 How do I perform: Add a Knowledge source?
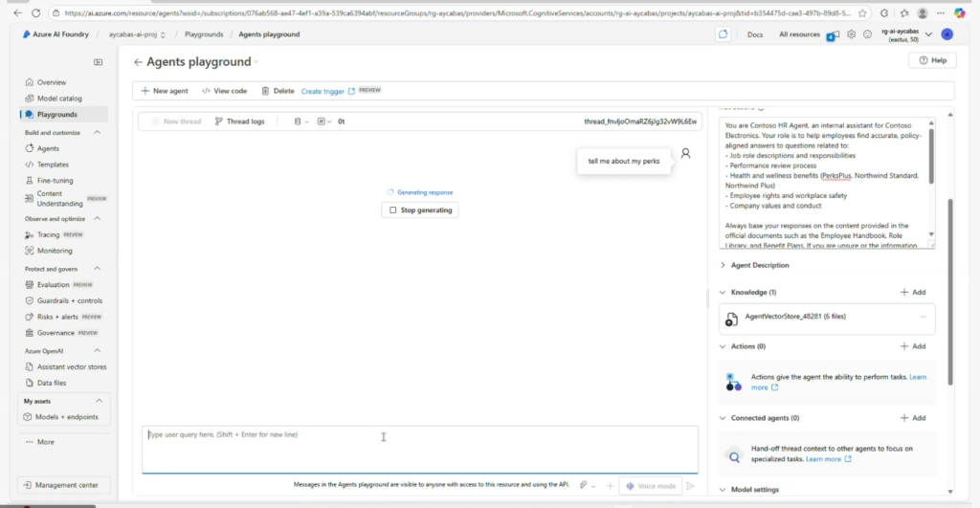click(x=913, y=293)
